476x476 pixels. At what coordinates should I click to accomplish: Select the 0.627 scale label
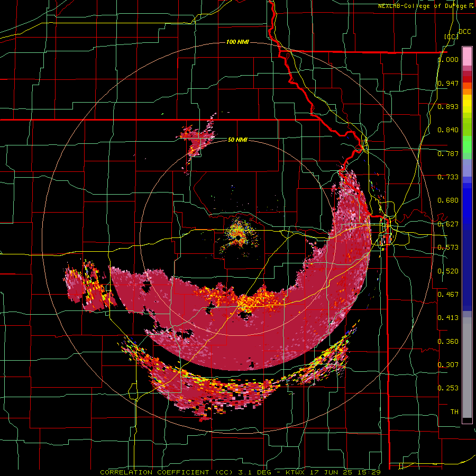click(x=448, y=224)
